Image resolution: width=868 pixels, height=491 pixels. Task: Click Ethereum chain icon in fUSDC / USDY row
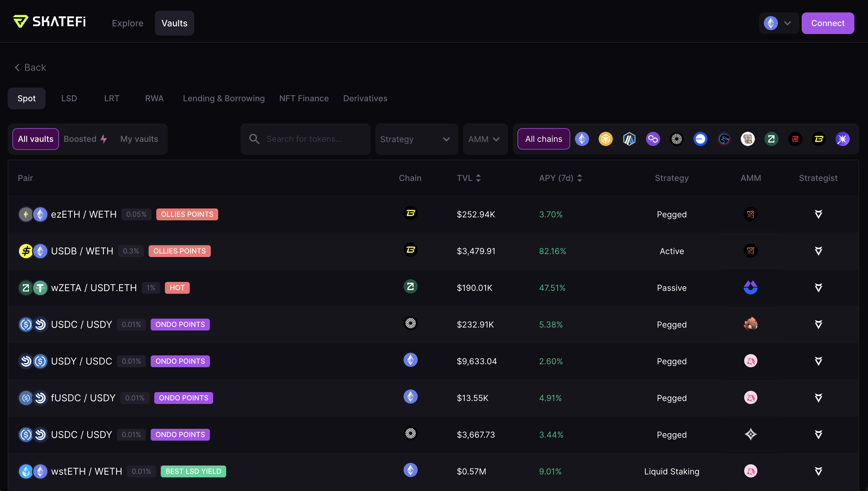coord(410,397)
